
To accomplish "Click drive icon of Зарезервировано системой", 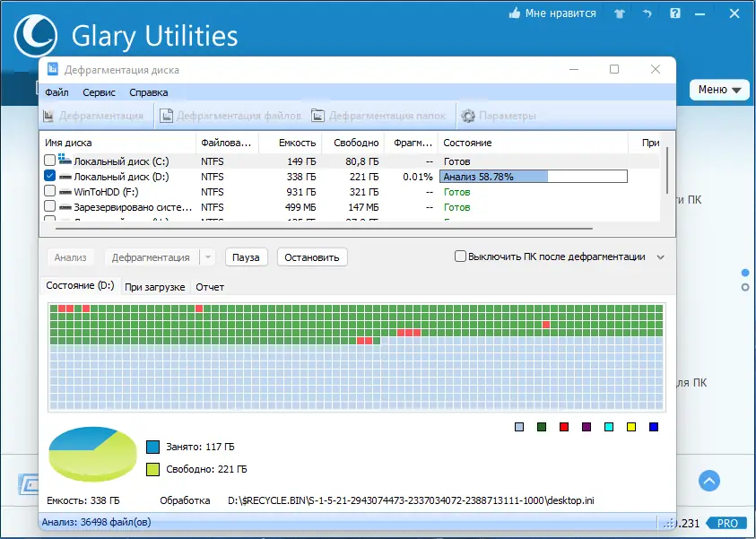I will point(65,208).
